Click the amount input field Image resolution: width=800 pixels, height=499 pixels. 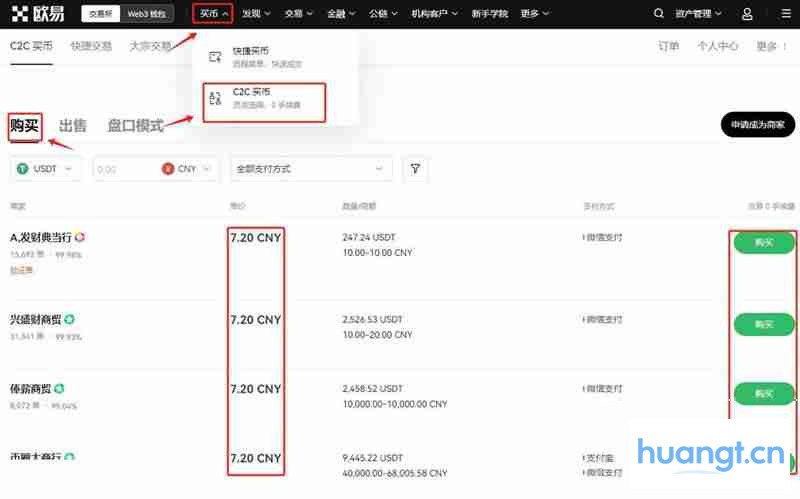tap(125, 169)
